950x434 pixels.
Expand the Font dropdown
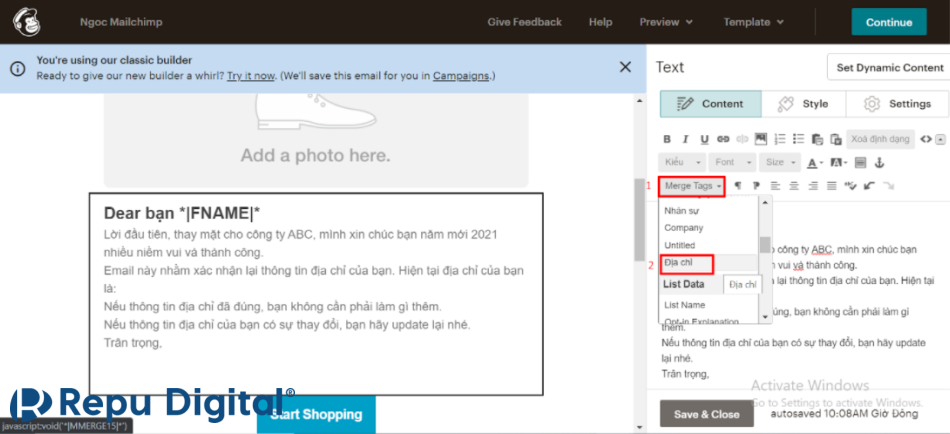pos(733,162)
